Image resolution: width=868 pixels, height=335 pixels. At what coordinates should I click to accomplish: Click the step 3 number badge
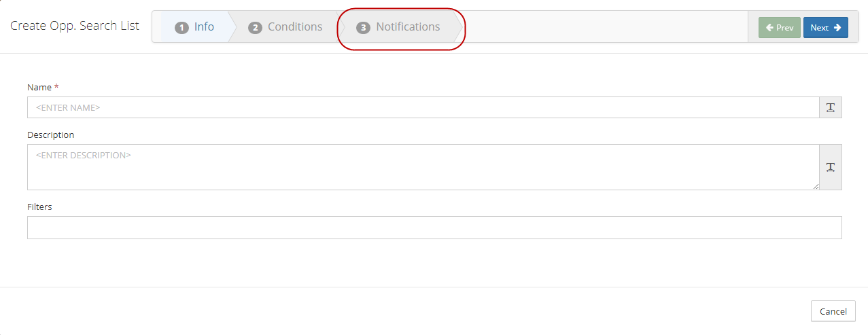click(364, 28)
